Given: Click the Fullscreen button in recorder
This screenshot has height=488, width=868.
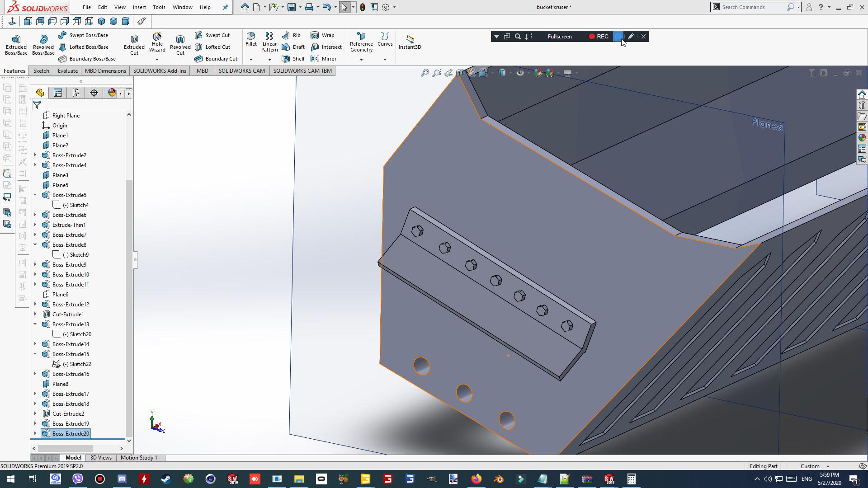Looking at the screenshot, I should [x=559, y=37].
